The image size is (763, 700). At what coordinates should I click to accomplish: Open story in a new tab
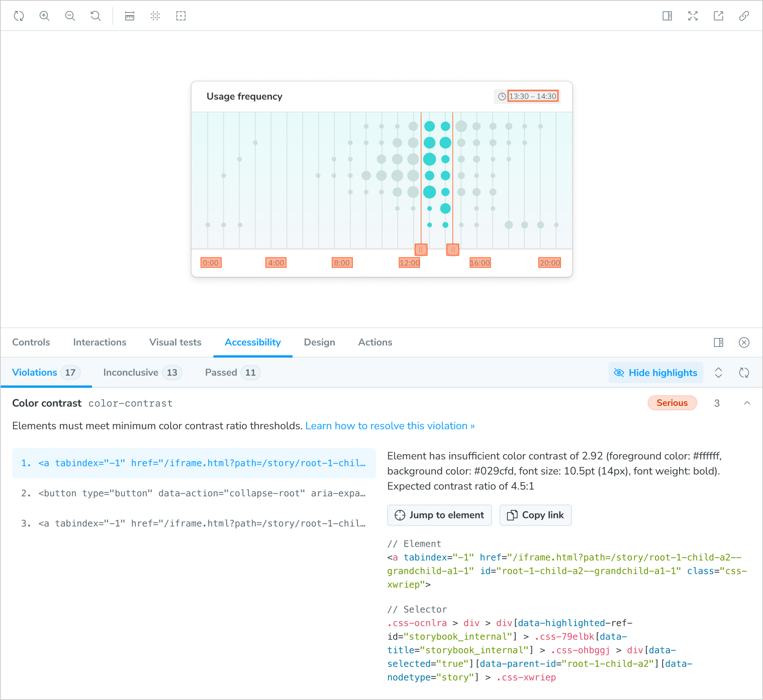719,16
